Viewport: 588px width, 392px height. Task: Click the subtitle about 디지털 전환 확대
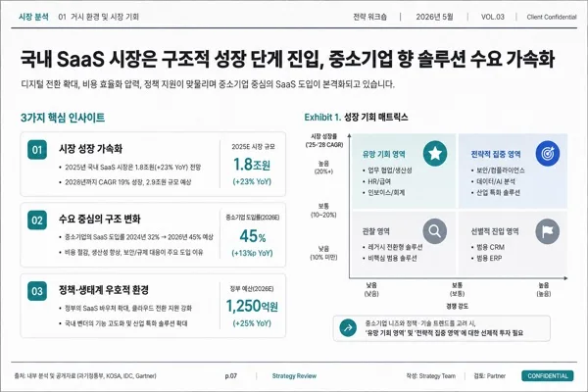click(x=208, y=84)
